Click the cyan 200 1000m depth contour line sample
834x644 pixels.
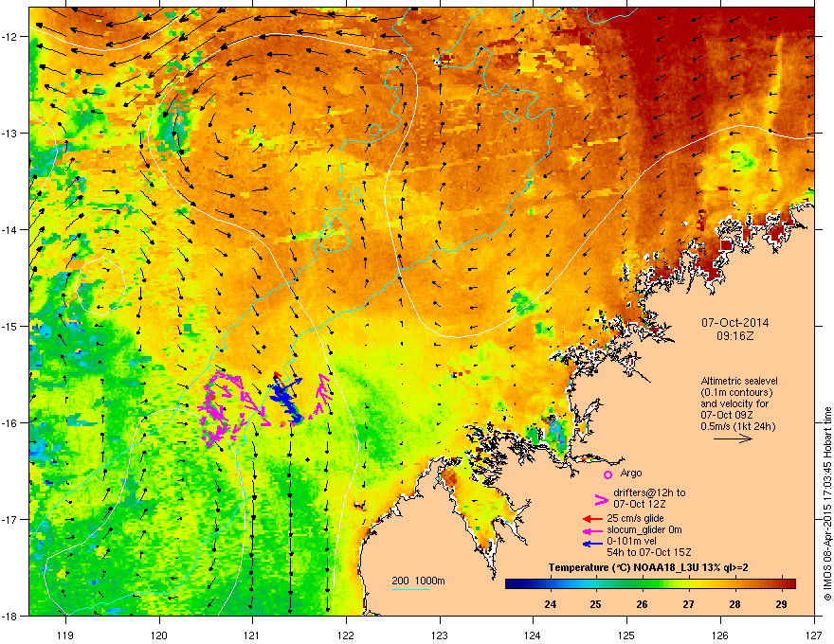[410, 589]
